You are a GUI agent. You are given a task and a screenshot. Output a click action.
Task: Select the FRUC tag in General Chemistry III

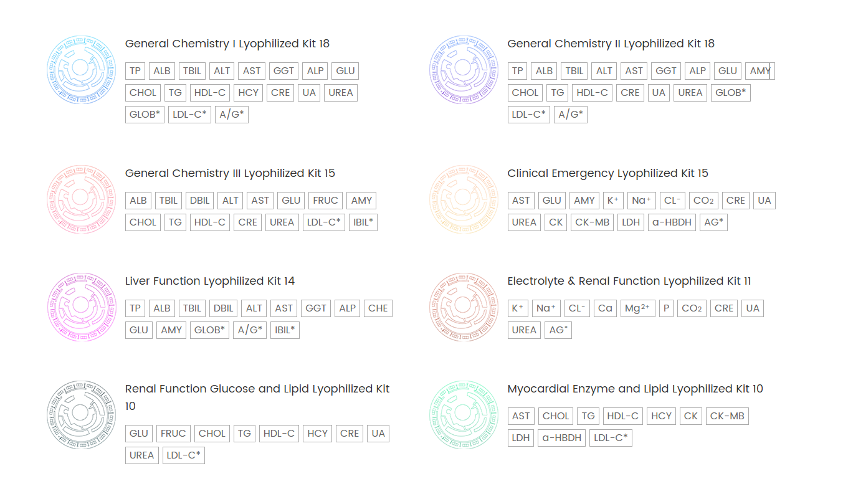[325, 201]
